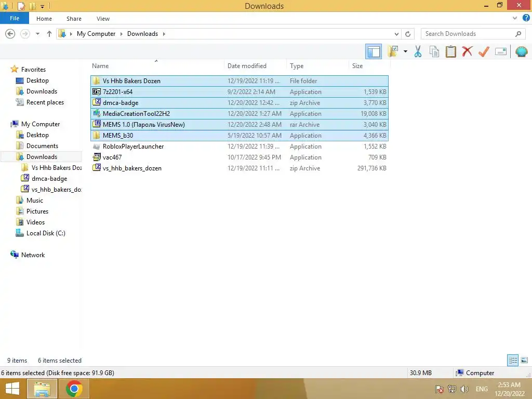The image size is (532, 399).
Task: Select dmca-badge in the file list
Action: pyautogui.click(x=239, y=102)
